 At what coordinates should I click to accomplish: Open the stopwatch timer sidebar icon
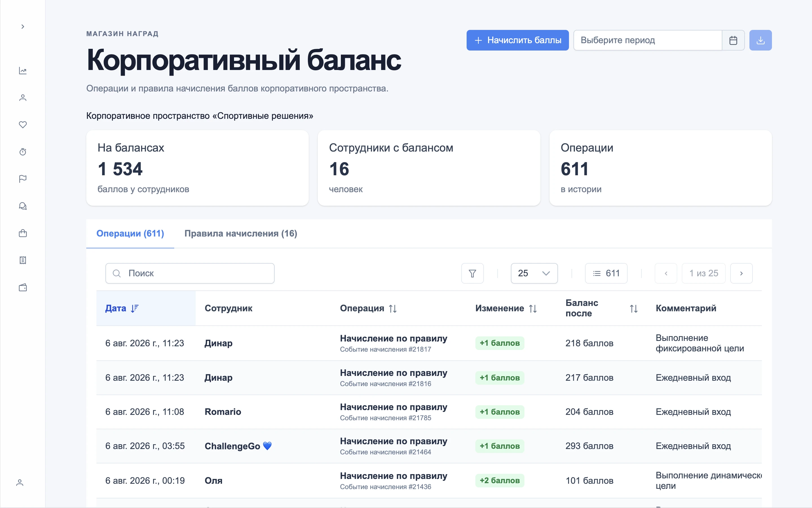[x=23, y=152]
